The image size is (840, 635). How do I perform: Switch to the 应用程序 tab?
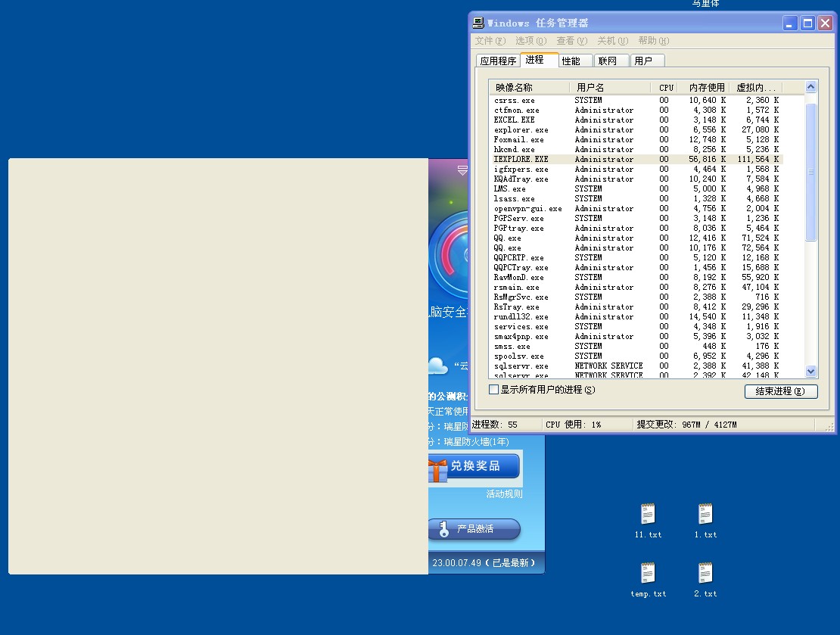(498, 61)
